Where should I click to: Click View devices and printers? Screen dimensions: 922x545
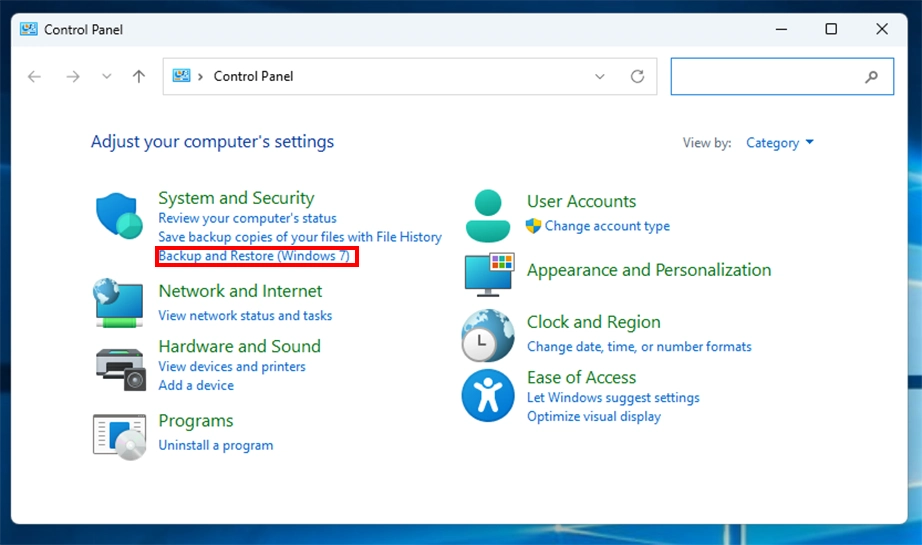coord(232,366)
